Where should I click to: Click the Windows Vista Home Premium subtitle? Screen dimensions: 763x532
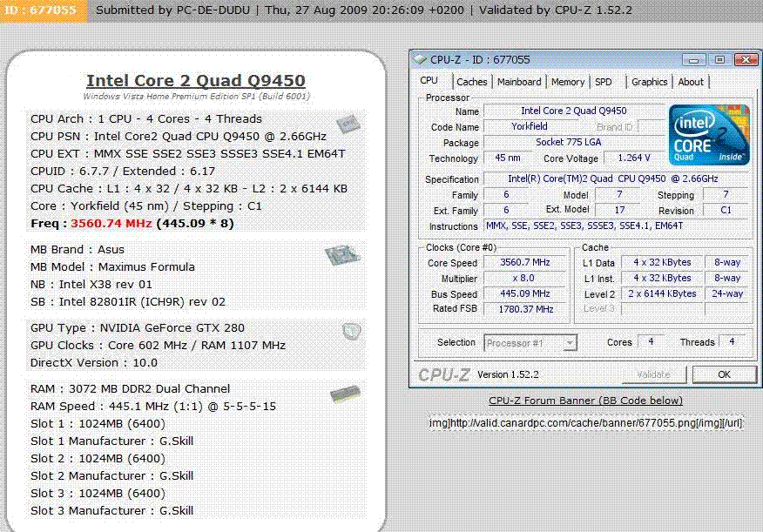[196, 97]
